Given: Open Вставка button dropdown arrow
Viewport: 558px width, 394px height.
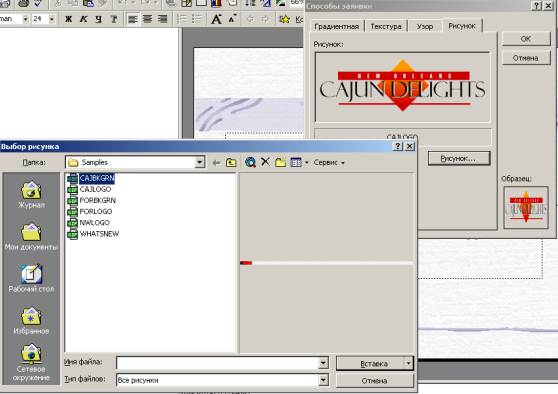Looking at the screenshot, I should [x=408, y=363].
